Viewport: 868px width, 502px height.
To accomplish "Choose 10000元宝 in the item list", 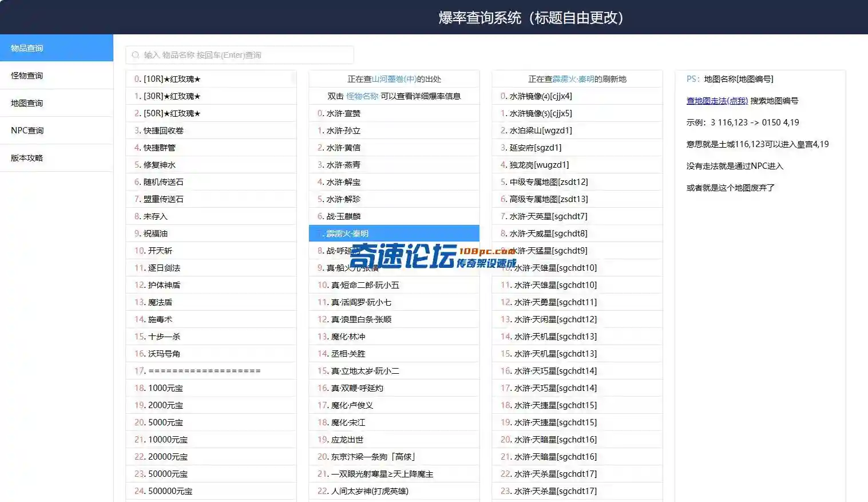I will 211,440.
